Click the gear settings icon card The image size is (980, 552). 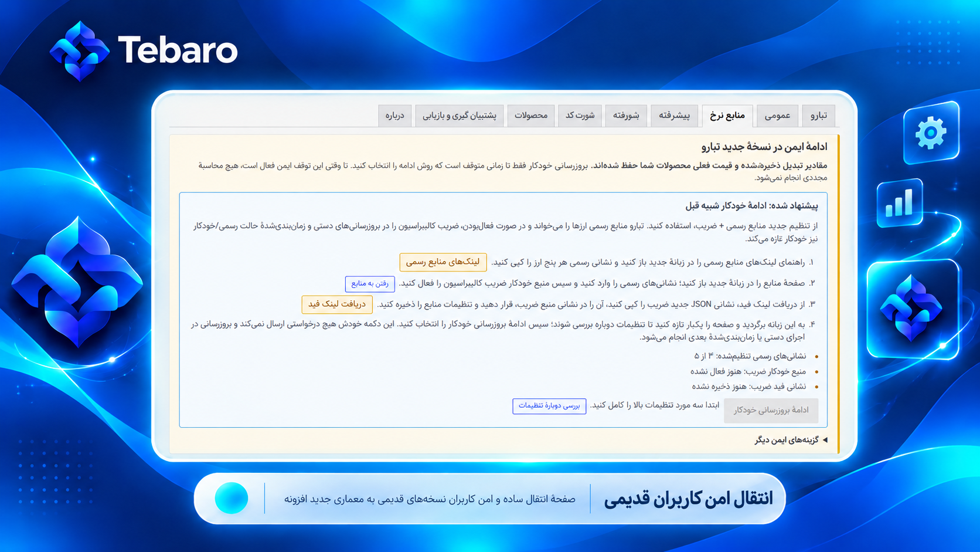pos(931,133)
